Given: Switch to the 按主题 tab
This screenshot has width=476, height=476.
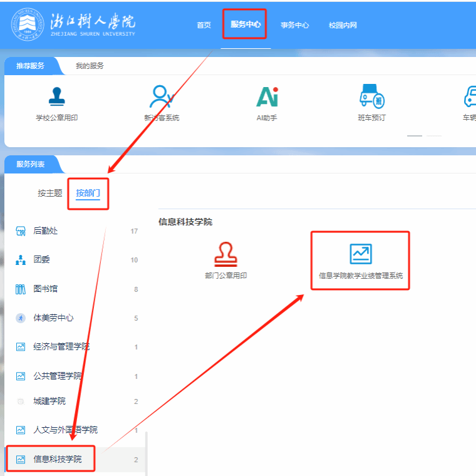Looking at the screenshot, I should click(50, 193).
